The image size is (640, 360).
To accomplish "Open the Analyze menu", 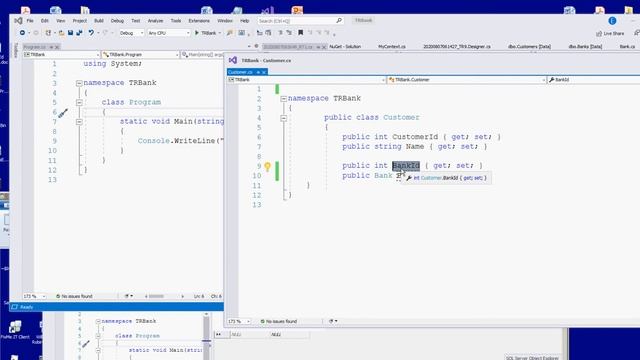I will [155, 21].
